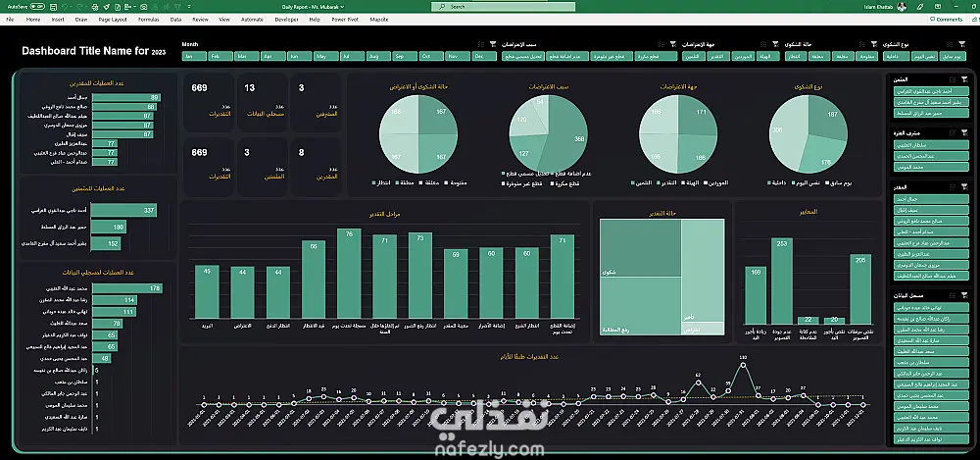Switch to the Developer tab
Viewport: 980px width, 460px height.
coord(287,20)
